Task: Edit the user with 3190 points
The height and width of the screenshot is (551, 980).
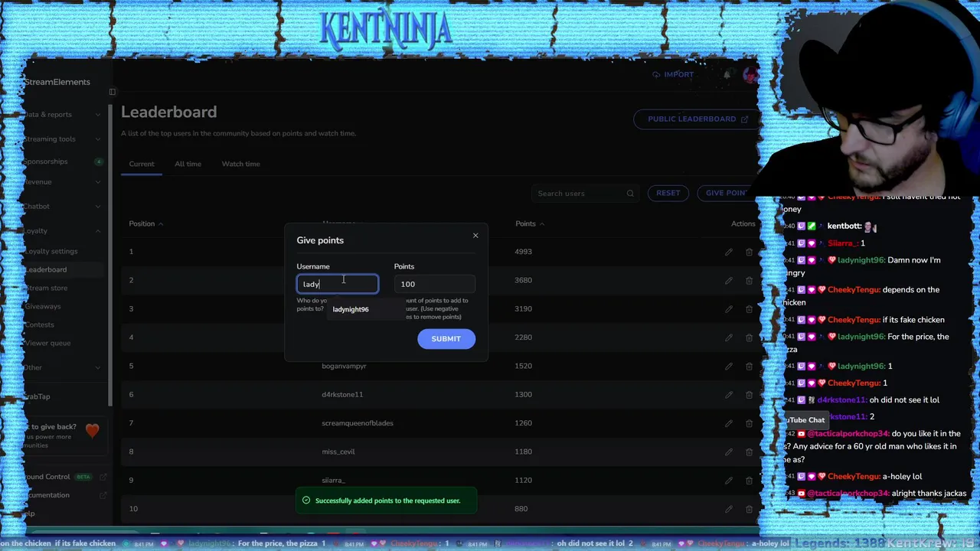Action: coord(729,309)
